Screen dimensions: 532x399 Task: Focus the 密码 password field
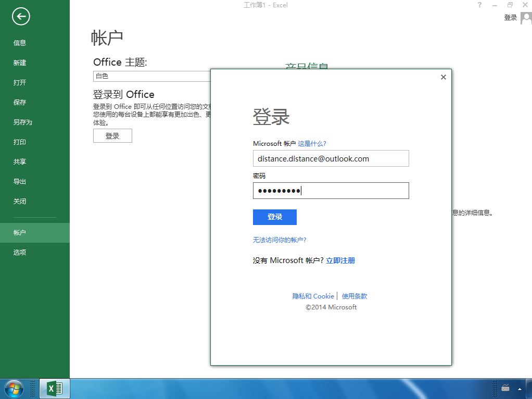click(331, 191)
